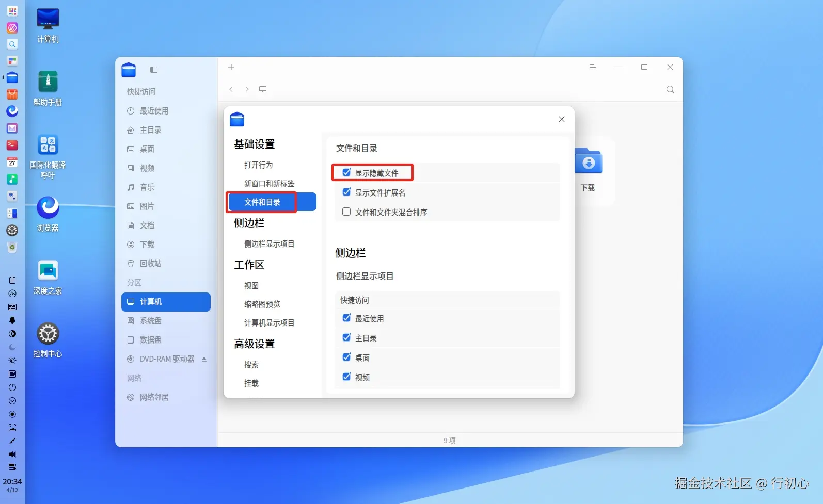
Task: Open 视频 in the file manager sidebar
Action: [166, 168]
